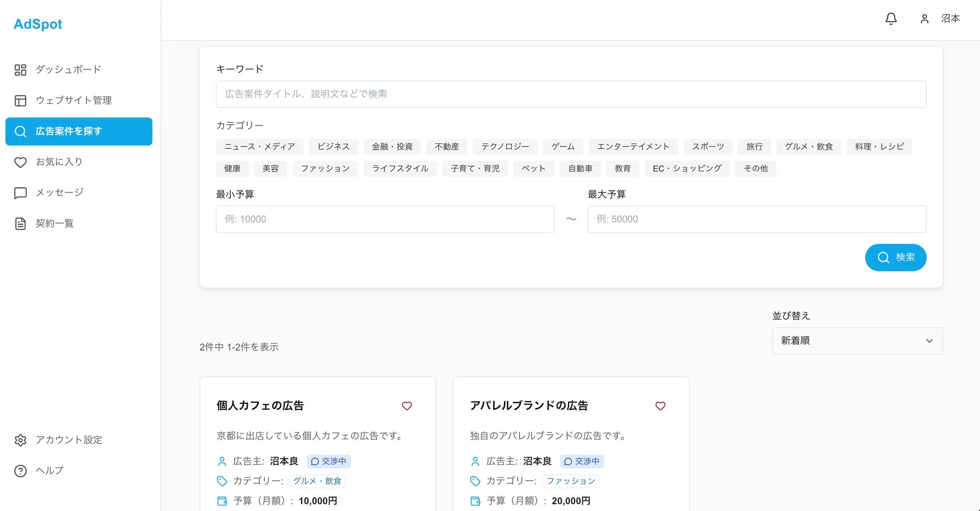Click the AdSpot logo
The image size is (980, 511).
38,24
